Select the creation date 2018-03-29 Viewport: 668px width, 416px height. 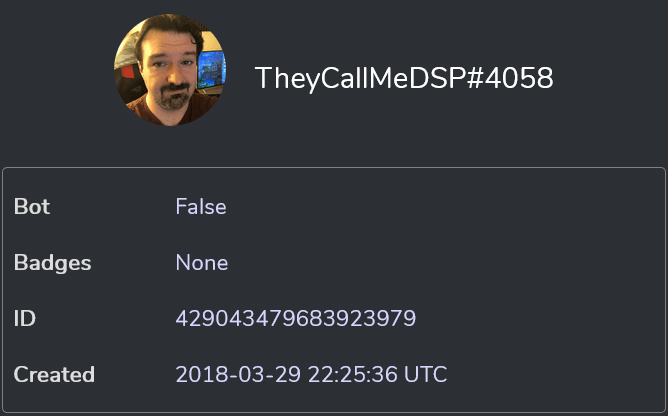(238, 375)
